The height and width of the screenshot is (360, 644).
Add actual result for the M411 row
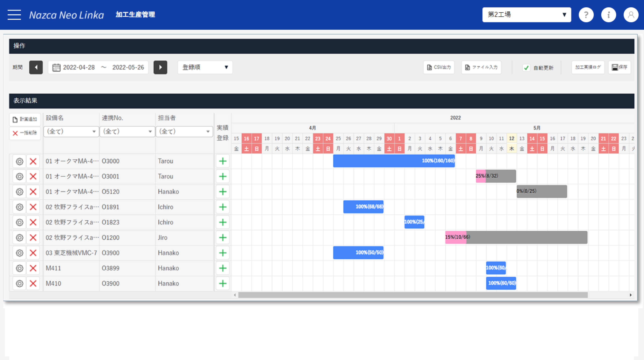222,268
